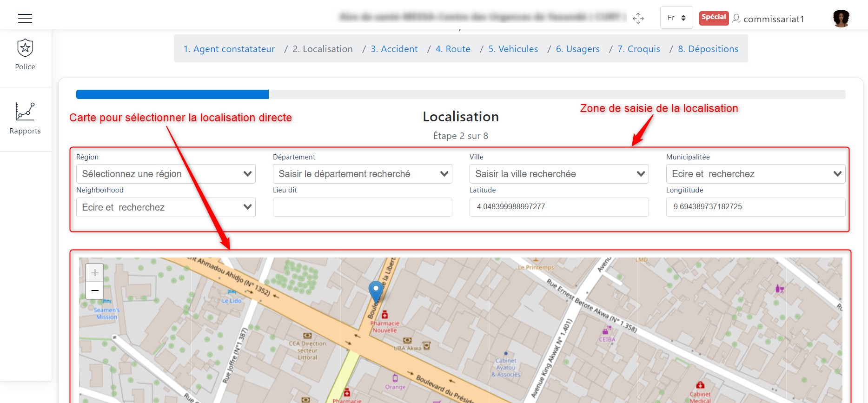Go to step 2. Localisation
This screenshot has width=868, height=403.
point(323,49)
